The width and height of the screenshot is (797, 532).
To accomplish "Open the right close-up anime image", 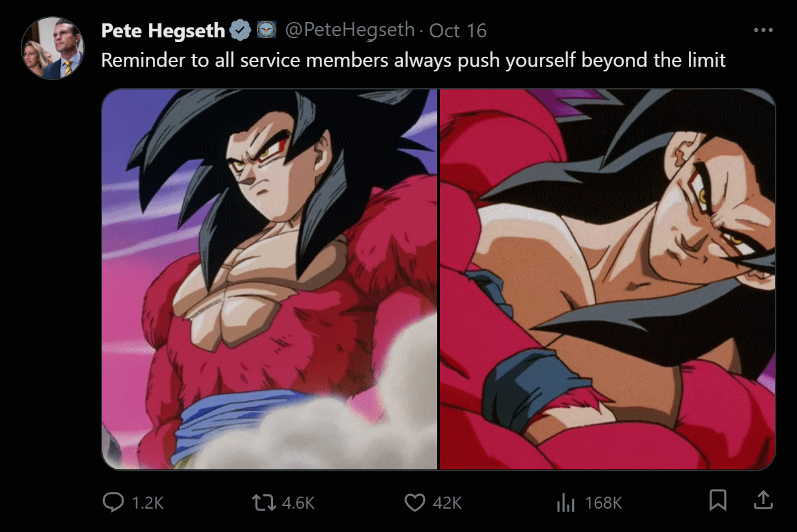I will pyautogui.click(x=607, y=279).
